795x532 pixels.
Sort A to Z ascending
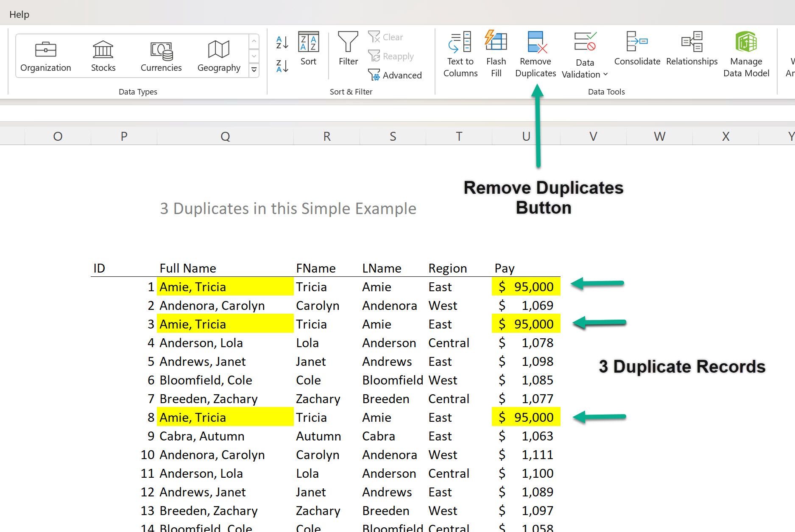[282, 42]
